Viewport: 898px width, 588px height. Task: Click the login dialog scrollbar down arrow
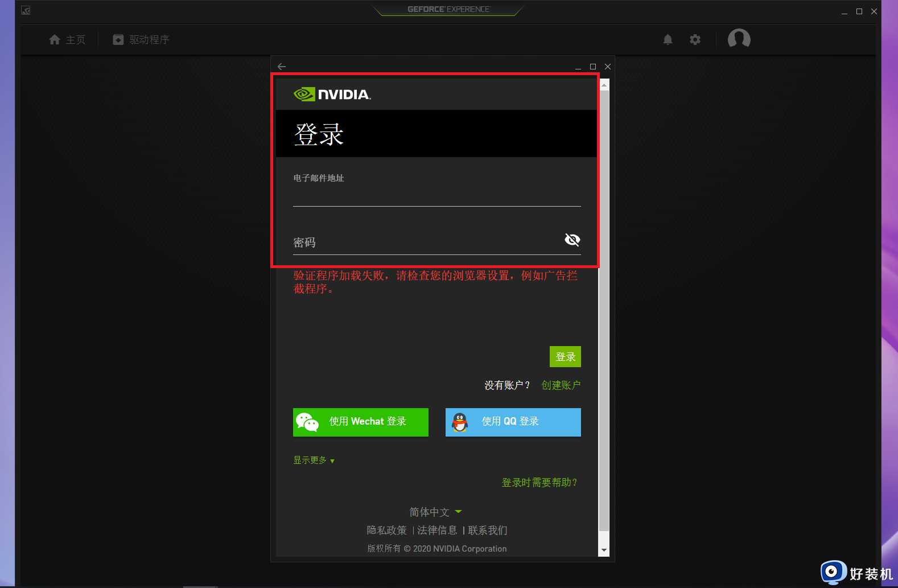[x=604, y=551]
